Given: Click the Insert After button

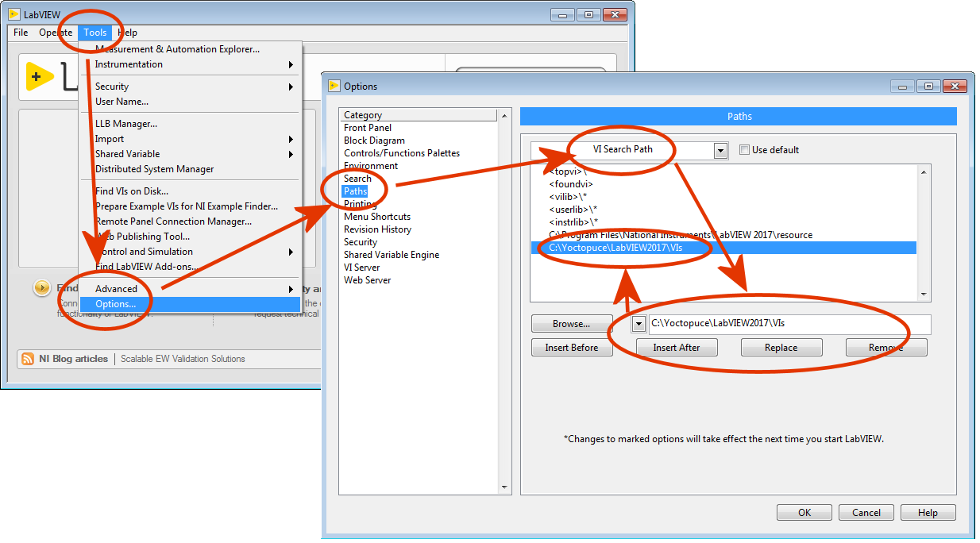Looking at the screenshot, I should point(676,348).
